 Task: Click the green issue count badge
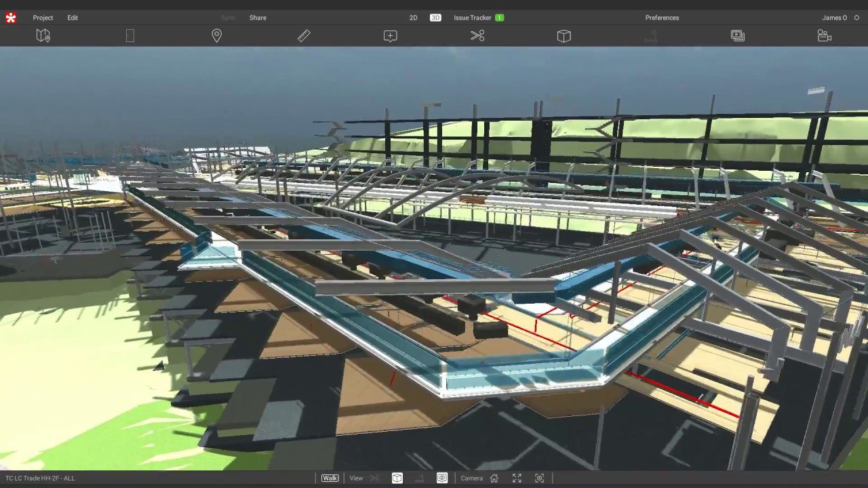pos(500,18)
